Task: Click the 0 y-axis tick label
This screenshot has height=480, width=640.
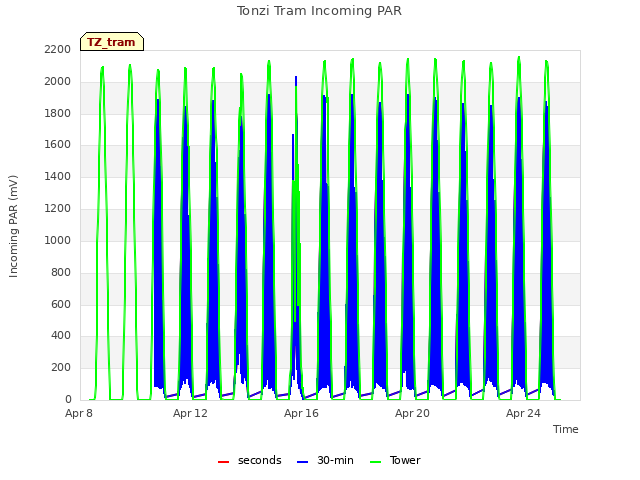Action: coord(68,399)
